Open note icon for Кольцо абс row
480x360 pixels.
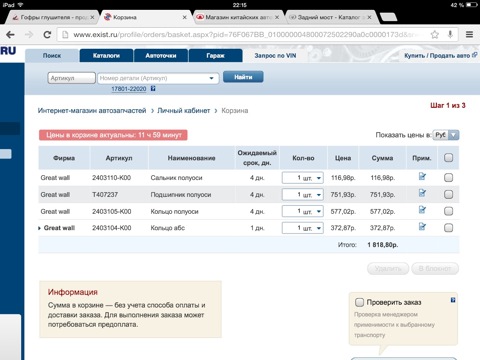click(422, 227)
